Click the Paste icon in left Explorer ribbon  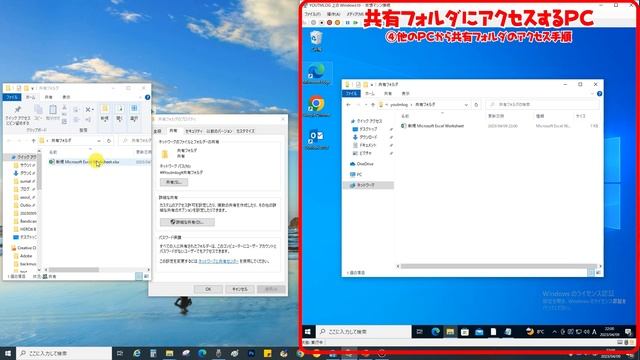pos(53,109)
